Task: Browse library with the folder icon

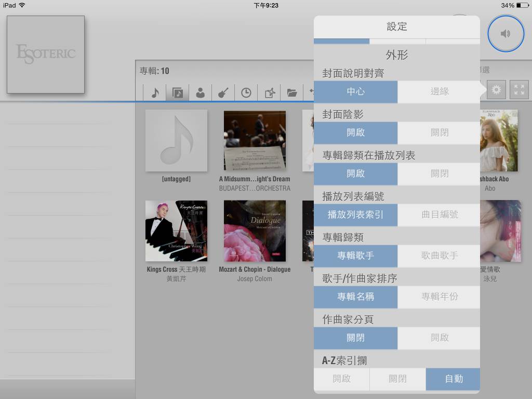Action: coord(292,92)
